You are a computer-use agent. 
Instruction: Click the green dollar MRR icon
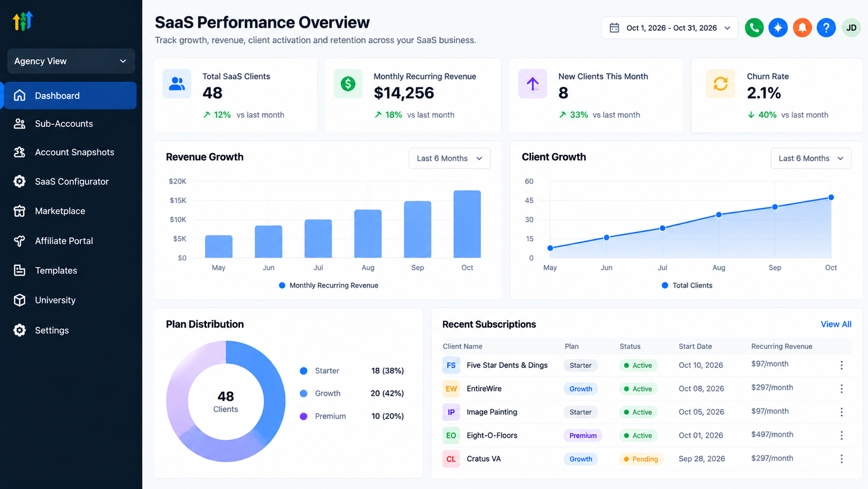[348, 84]
